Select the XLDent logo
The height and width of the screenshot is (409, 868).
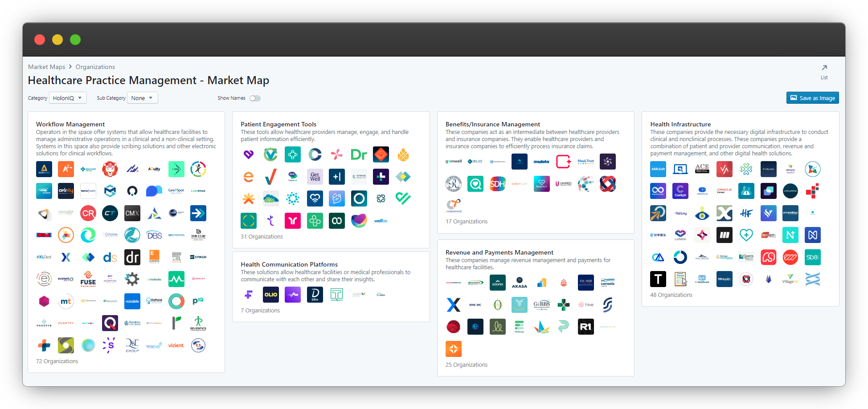44,257
